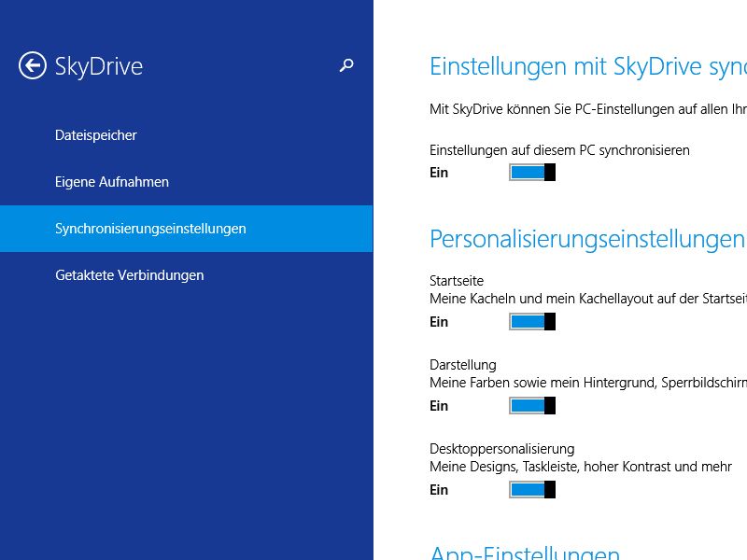Open search with the magnifier icon

point(346,64)
